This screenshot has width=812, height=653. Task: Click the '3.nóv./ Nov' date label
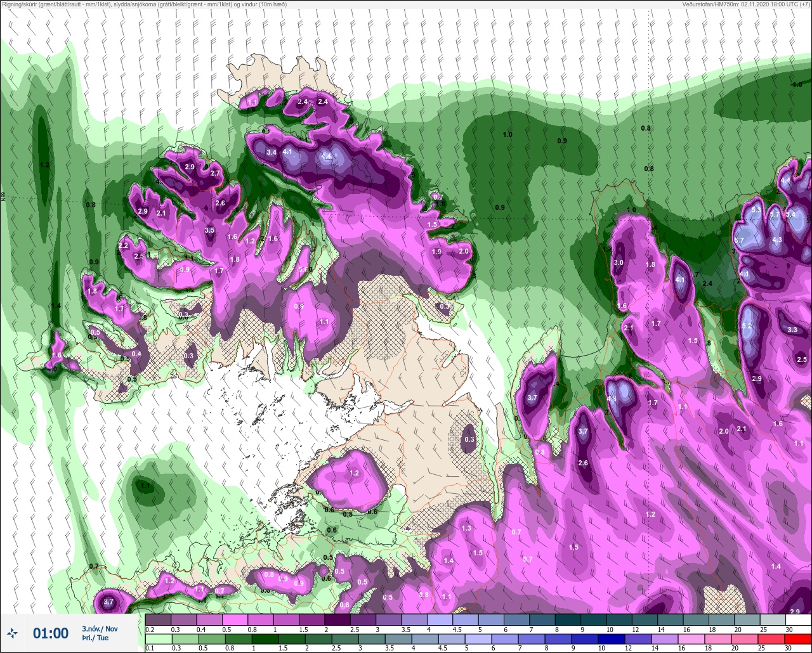pyautogui.click(x=100, y=629)
